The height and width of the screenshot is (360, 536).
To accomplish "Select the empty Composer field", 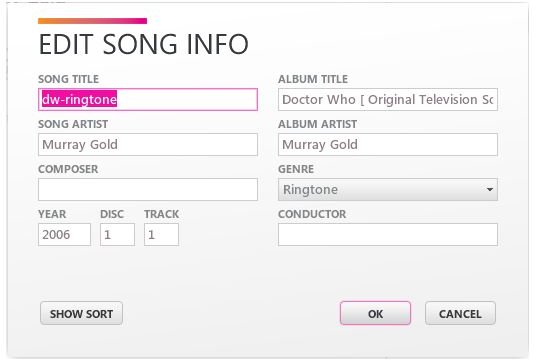I will [148, 189].
